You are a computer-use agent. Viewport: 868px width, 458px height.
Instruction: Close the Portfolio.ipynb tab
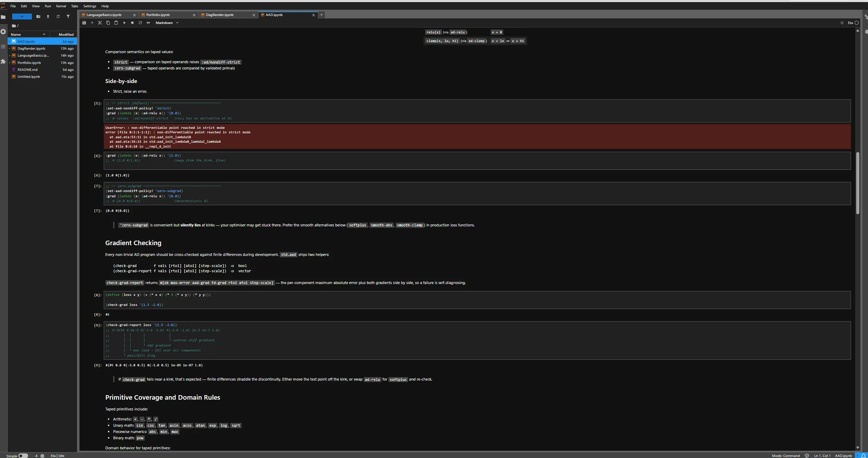tap(194, 15)
